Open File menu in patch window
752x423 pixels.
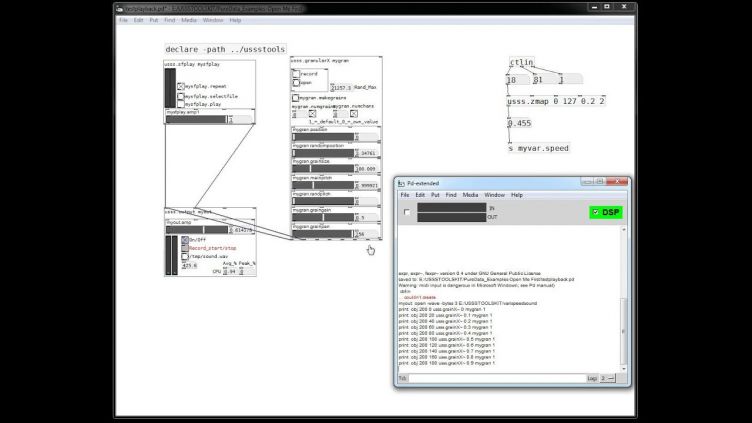coord(123,20)
